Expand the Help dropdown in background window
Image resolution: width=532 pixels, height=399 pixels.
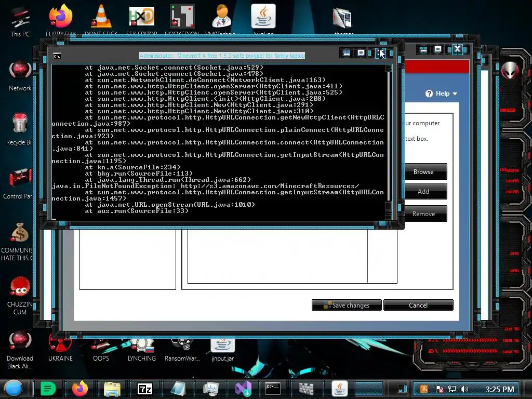442,94
